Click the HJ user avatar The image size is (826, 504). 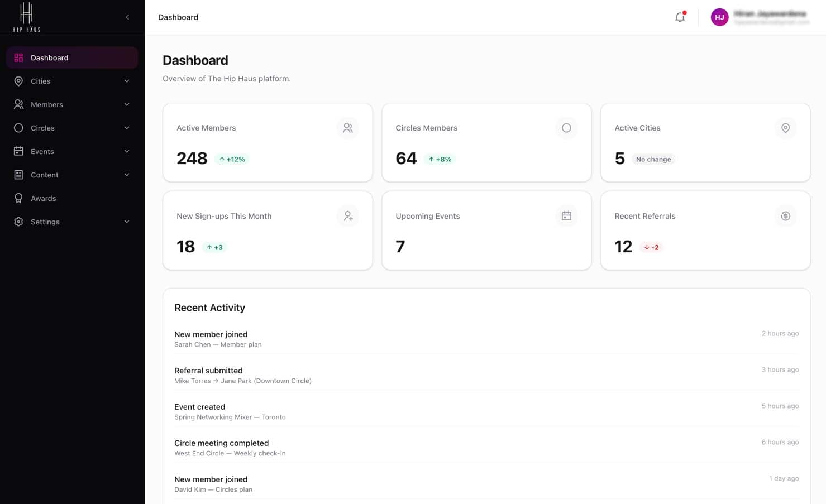point(719,17)
